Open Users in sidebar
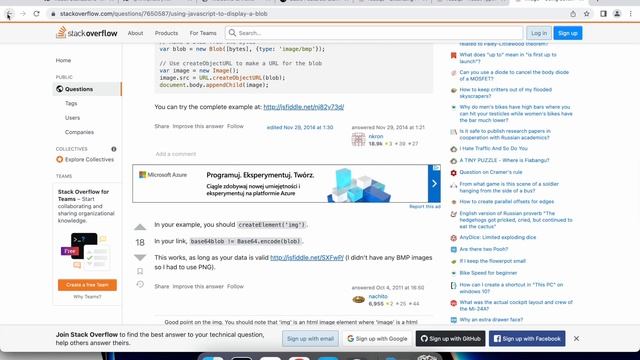This screenshot has height=360, width=640. click(72, 118)
